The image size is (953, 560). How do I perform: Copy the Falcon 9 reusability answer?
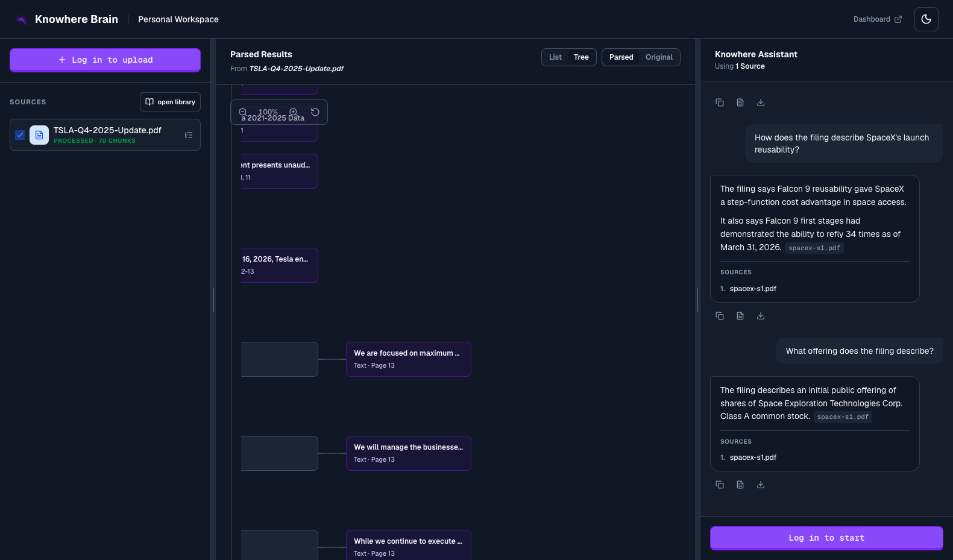click(720, 316)
